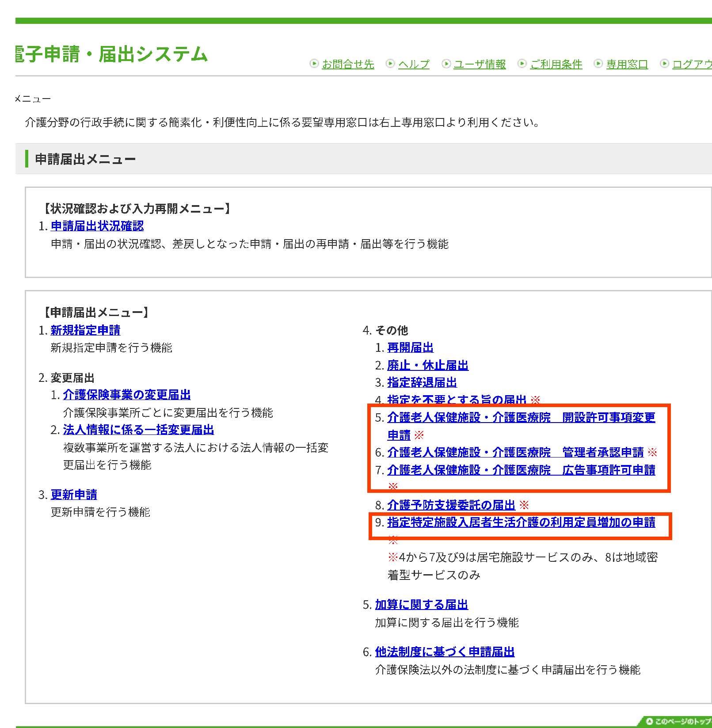Image resolution: width=712 pixels, height=728 pixels.
Task: Open 加算に関する届出
Action: (x=421, y=604)
